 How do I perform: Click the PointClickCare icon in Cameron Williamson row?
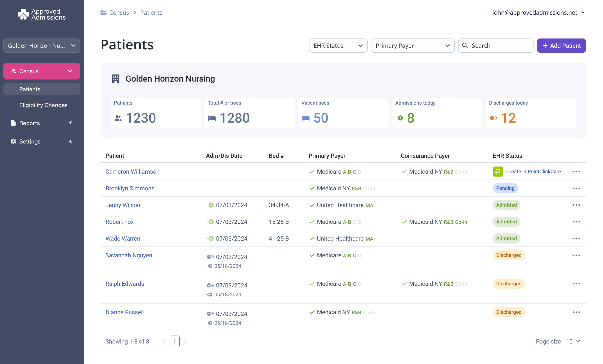497,171
